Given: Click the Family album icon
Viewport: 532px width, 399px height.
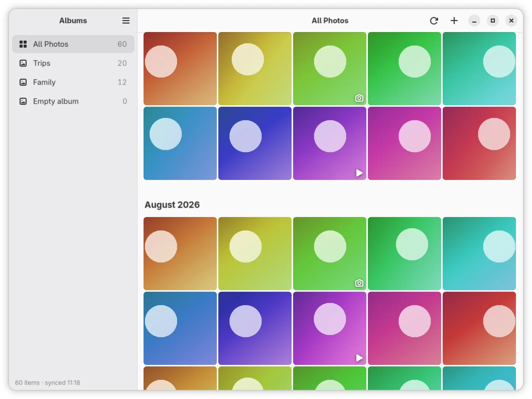Looking at the screenshot, I should 23,82.
